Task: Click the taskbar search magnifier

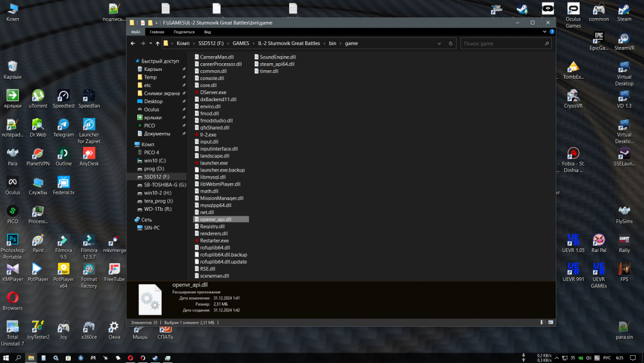Action: click(18, 358)
